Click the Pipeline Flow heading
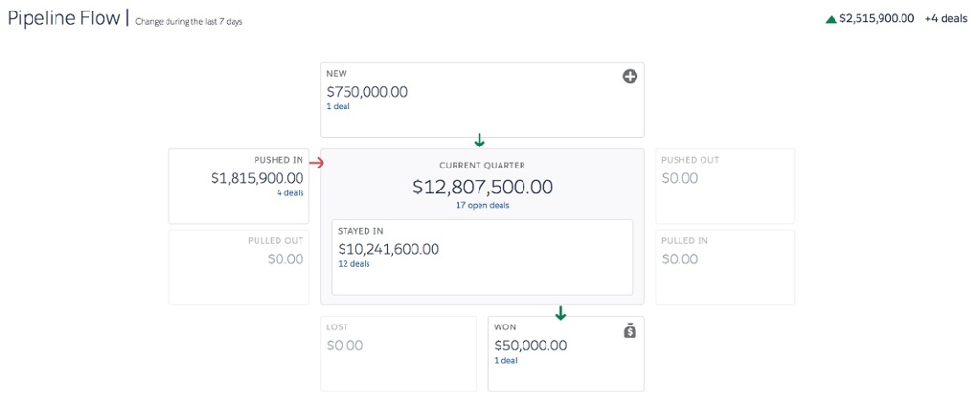Screen dimensions: 980x403 coord(63,18)
